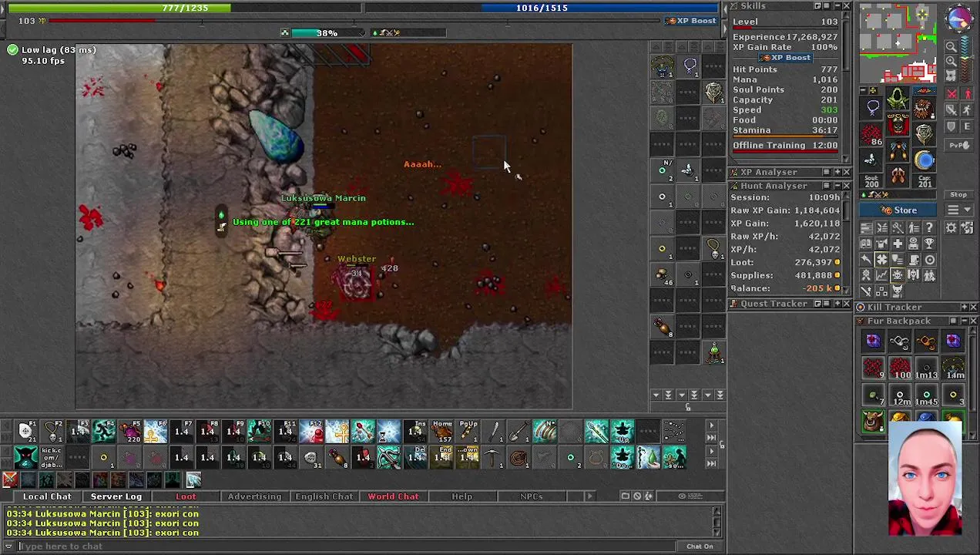Zoom in the minimap
Viewport: 980px width, 555px height.
tap(951, 61)
